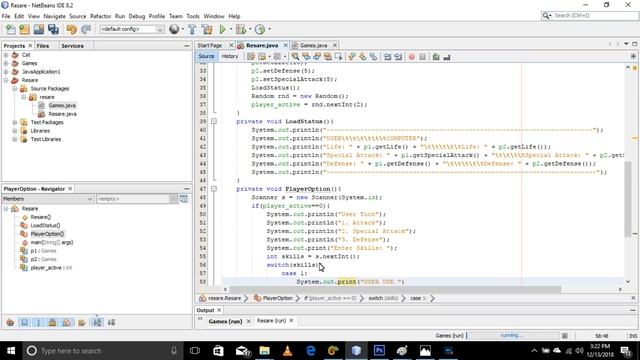Toggle Sort by Source in Navigator
This screenshot has width=640, height=360.
111,322
